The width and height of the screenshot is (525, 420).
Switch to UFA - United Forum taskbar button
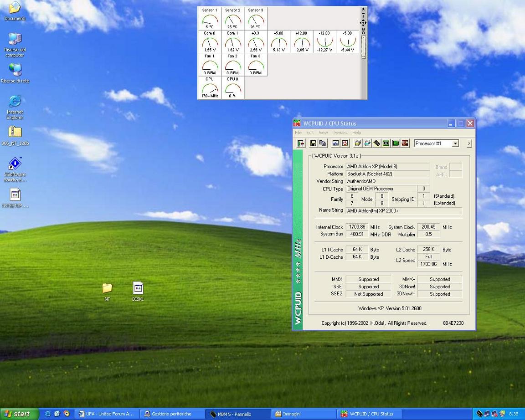(x=106, y=414)
